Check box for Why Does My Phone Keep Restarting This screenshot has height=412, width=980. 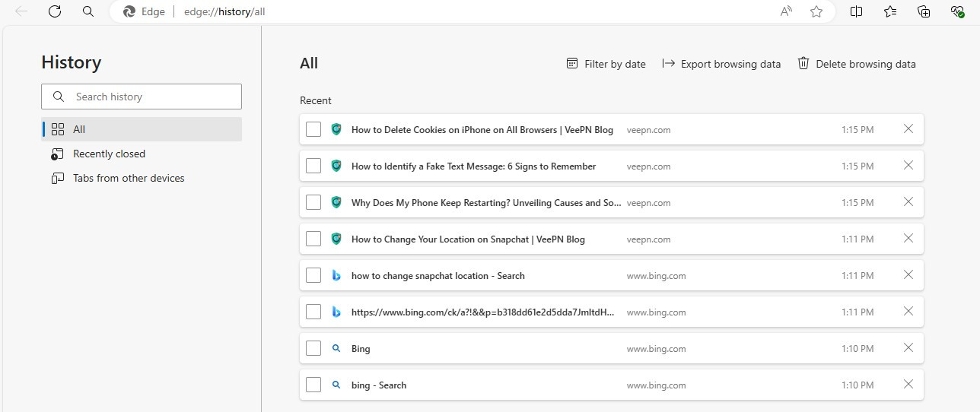[313, 202]
